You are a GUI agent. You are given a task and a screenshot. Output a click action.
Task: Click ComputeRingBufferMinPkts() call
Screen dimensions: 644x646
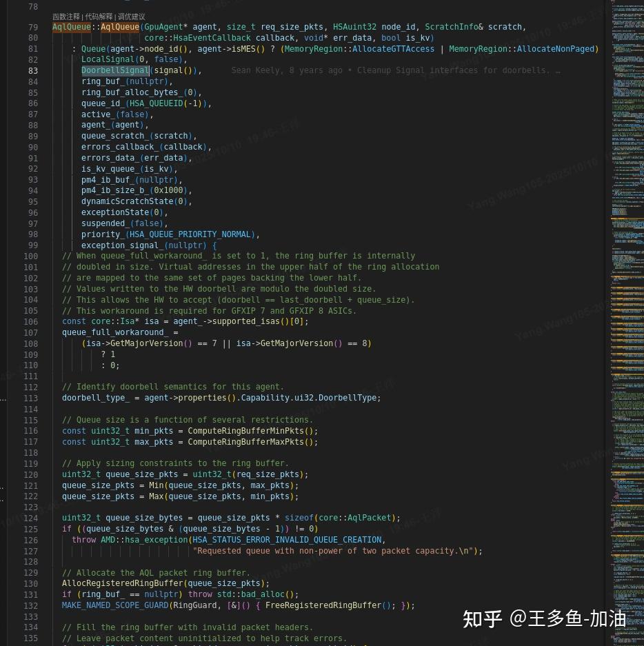coord(250,431)
